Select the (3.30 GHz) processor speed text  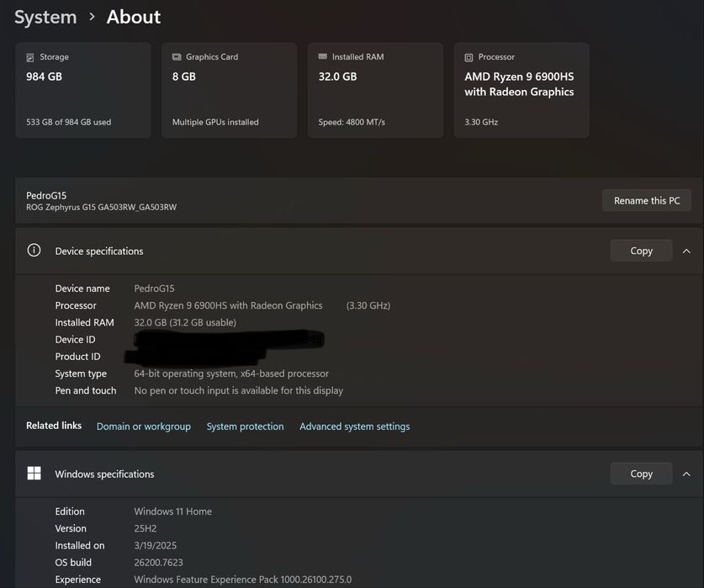[368, 305]
